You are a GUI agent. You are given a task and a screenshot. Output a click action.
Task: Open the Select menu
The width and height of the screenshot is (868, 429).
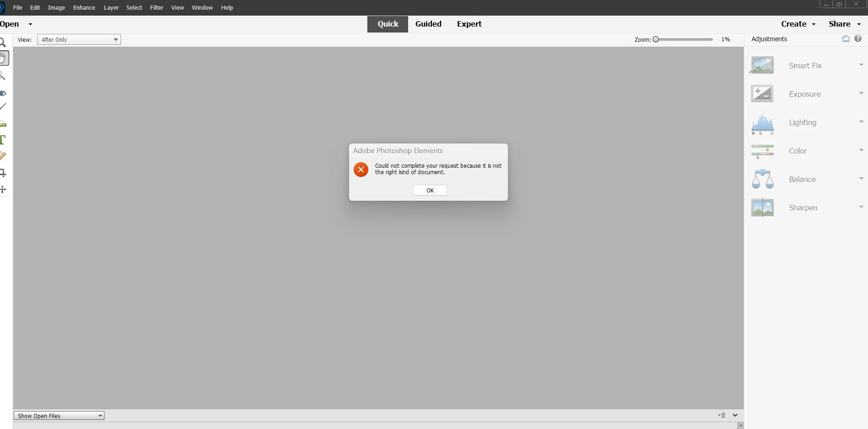pos(134,8)
